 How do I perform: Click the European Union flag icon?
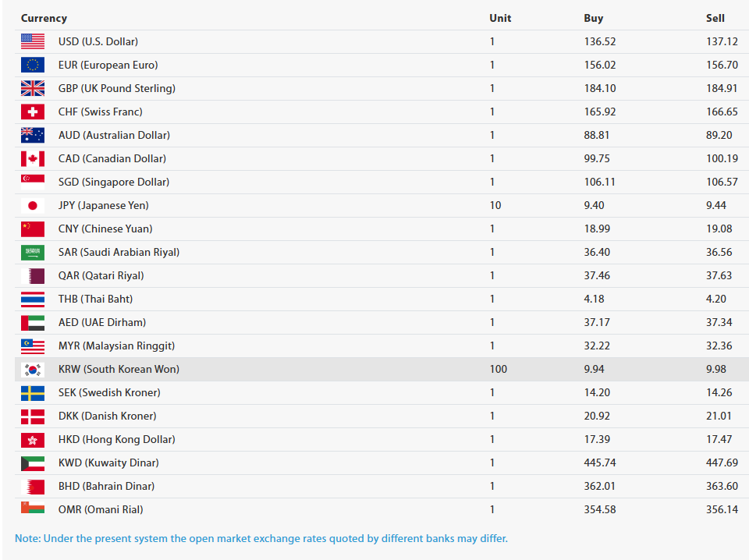click(x=33, y=65)
